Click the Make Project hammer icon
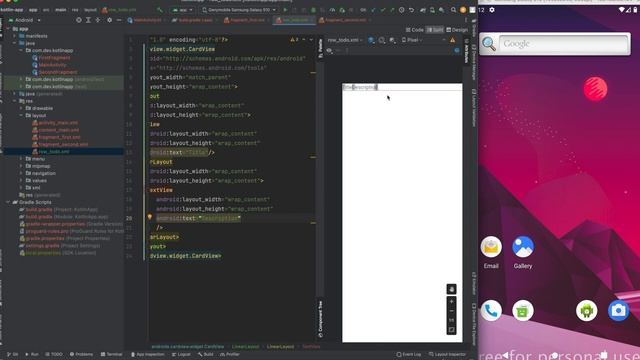Screen dimensions: 640x360 tap(160, 10)
